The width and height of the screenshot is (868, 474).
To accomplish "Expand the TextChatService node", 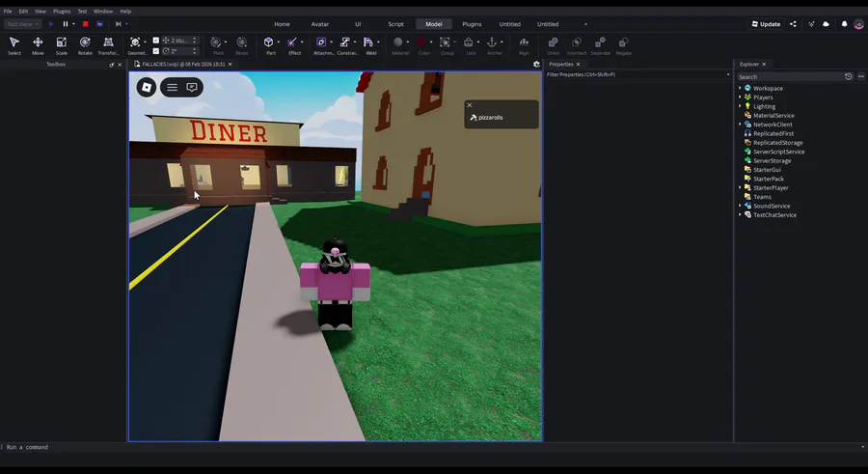I will (740, 214).
